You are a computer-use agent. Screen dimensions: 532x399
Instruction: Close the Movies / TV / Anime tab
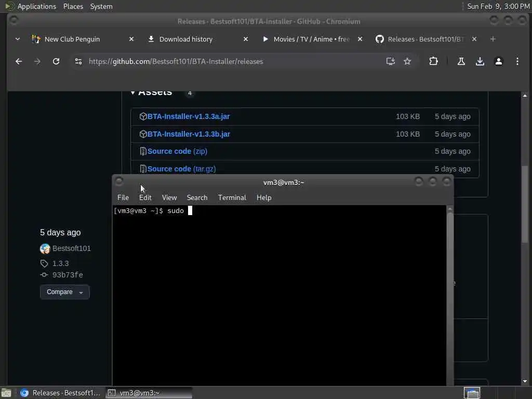coord(360,39)
